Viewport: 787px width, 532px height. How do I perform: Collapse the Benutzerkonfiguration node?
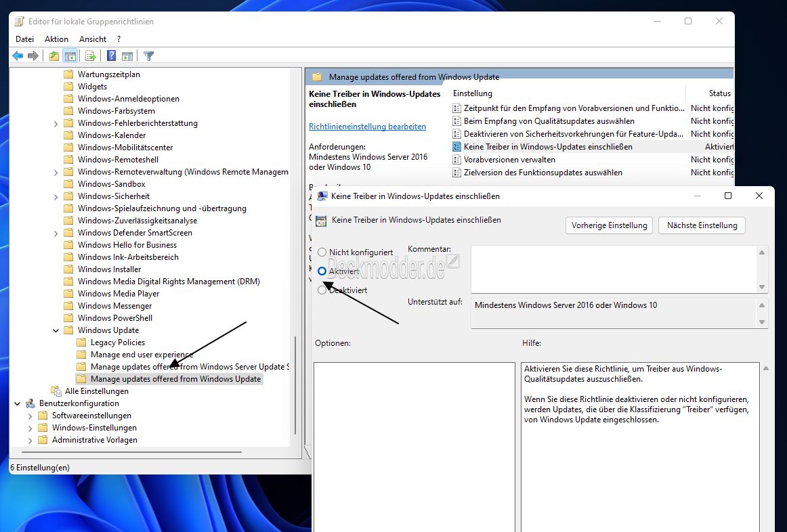[x=18, y=403]
